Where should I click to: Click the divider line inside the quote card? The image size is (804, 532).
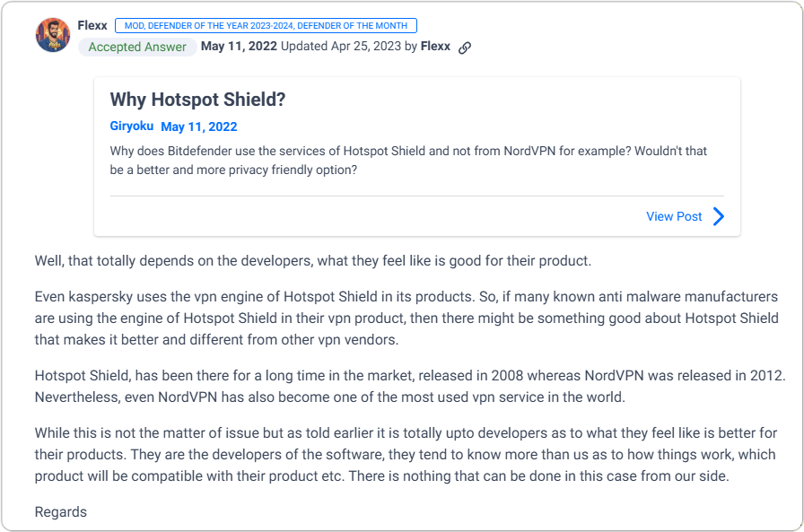pos(416,196)
